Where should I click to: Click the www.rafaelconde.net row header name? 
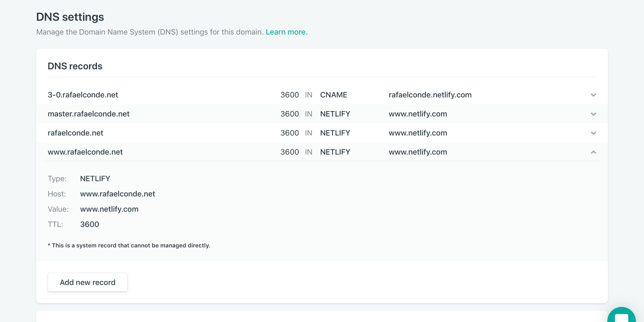click(x=85, y=152)
